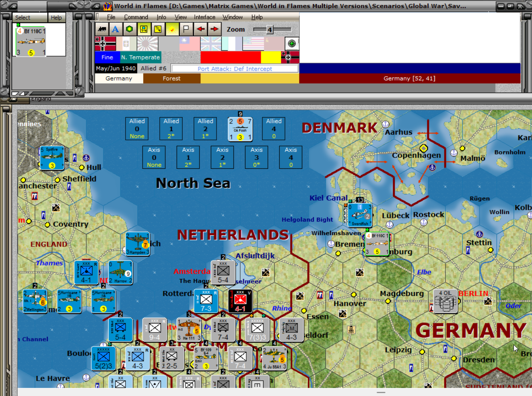This screenshot has height=396, width=532.
Task: Open the Window menu
Action: pos(233,17)
